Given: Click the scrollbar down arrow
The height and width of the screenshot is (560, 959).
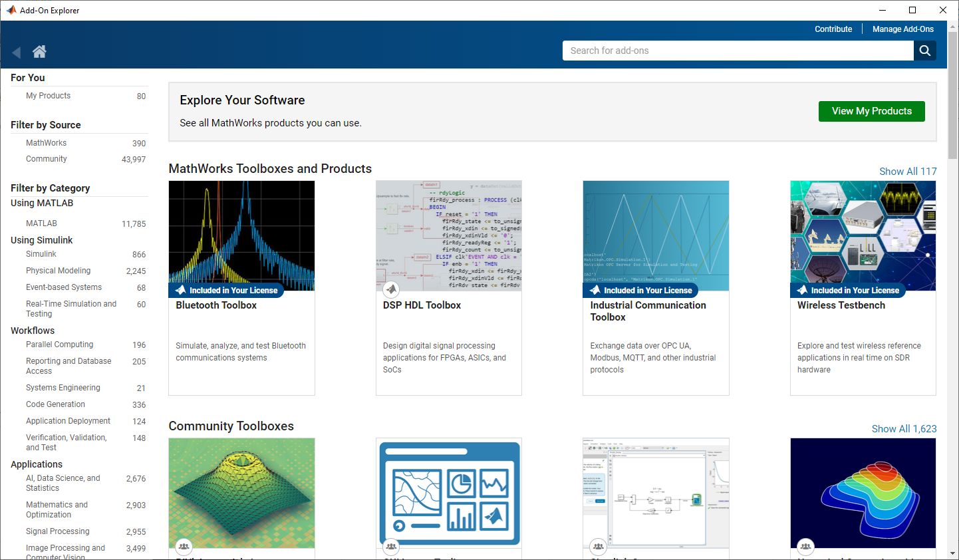Looking at the screenshot, I should [953, 553].
